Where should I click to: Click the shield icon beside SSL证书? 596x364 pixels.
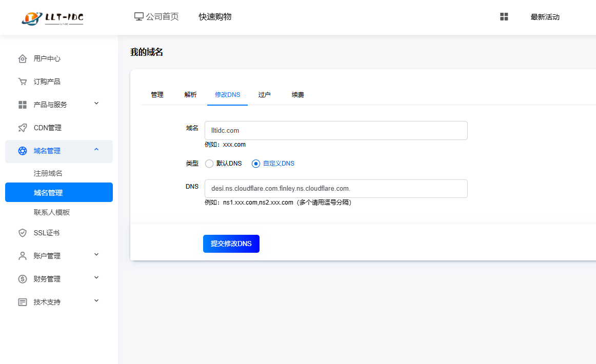click(23, 233)
